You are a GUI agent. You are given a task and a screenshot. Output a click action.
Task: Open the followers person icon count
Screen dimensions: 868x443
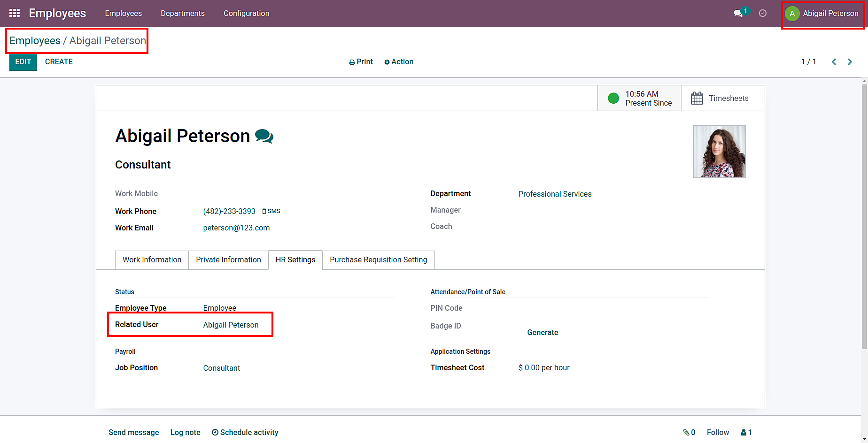coord(746,432)
